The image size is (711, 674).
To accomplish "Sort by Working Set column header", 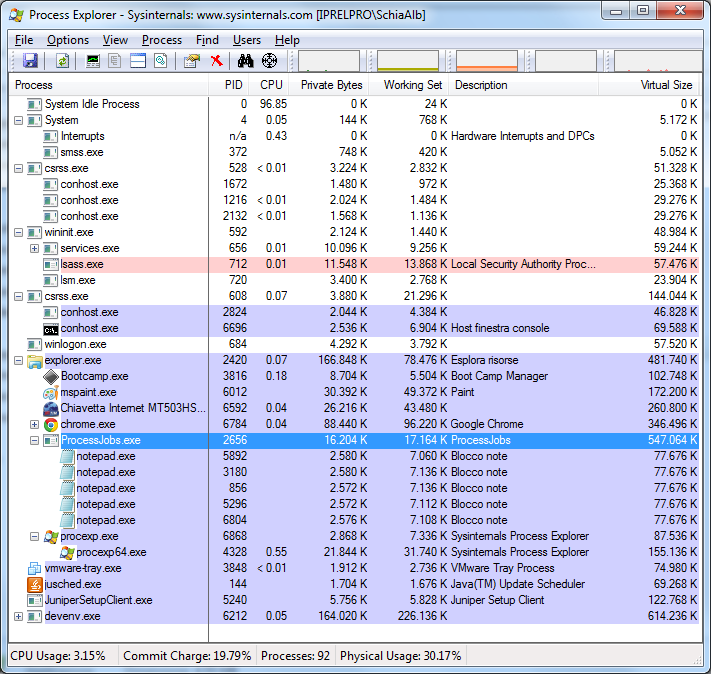I will pos(409,85).
